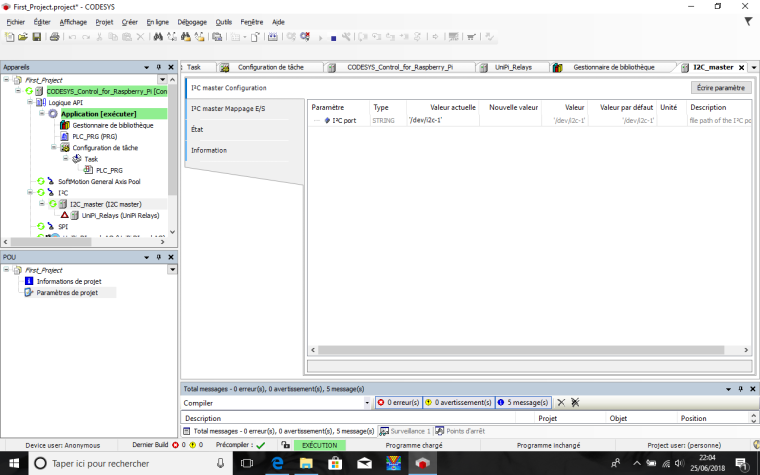760x475 pixels.
Task: Click the Écrire paramètre button
Action: click(721, 88)
